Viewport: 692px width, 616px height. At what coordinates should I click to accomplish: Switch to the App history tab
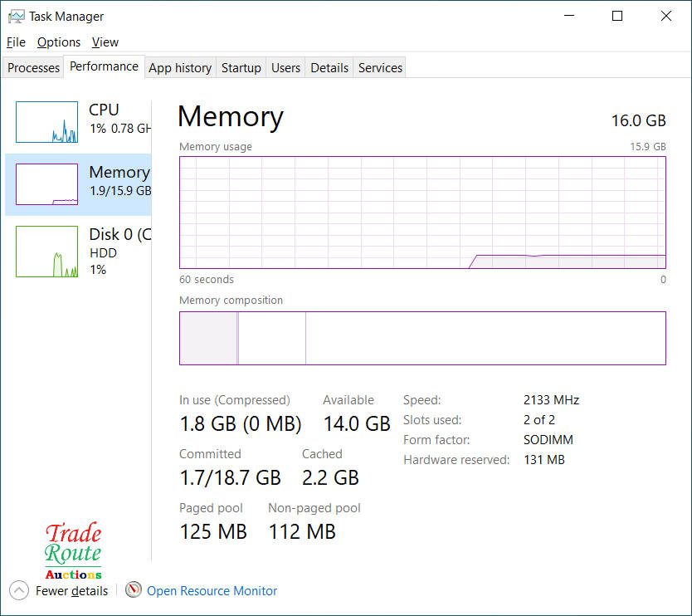[x=180, y=68]
